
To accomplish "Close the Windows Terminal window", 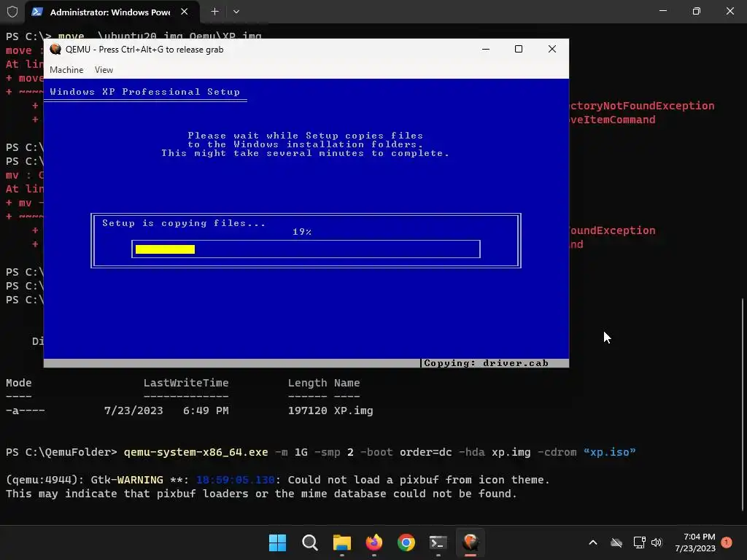I will point(729,11).
